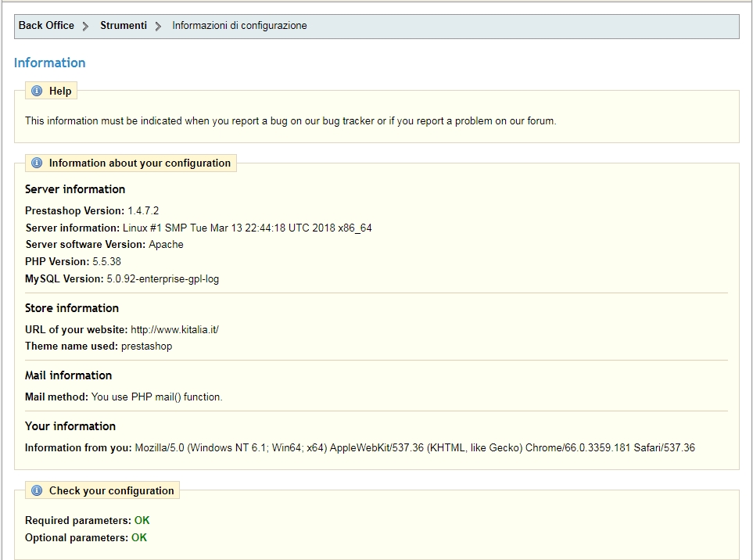The image size is (753, 560).
Task: Click the 'URL of your website:' label
Action: (77, 329)
